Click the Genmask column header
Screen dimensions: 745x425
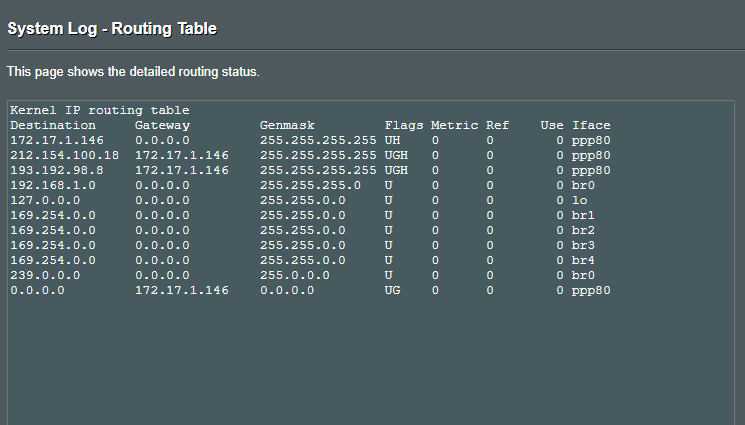click(x=287, y=125)
